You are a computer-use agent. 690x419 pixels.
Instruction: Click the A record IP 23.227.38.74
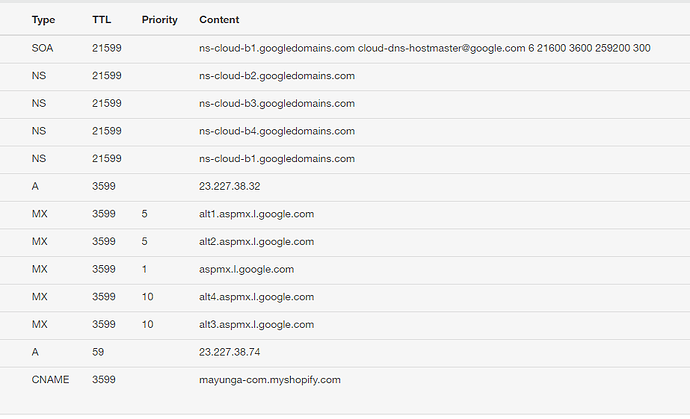pyautogui.click(x=231, y=352)
